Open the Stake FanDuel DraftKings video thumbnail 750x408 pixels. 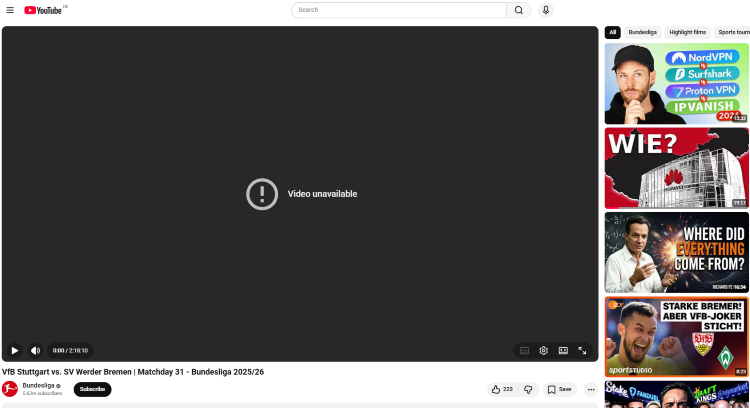coord(676,395)
